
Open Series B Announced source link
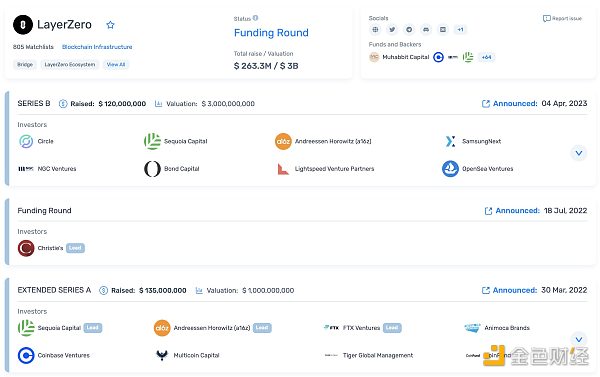point(509,104)
